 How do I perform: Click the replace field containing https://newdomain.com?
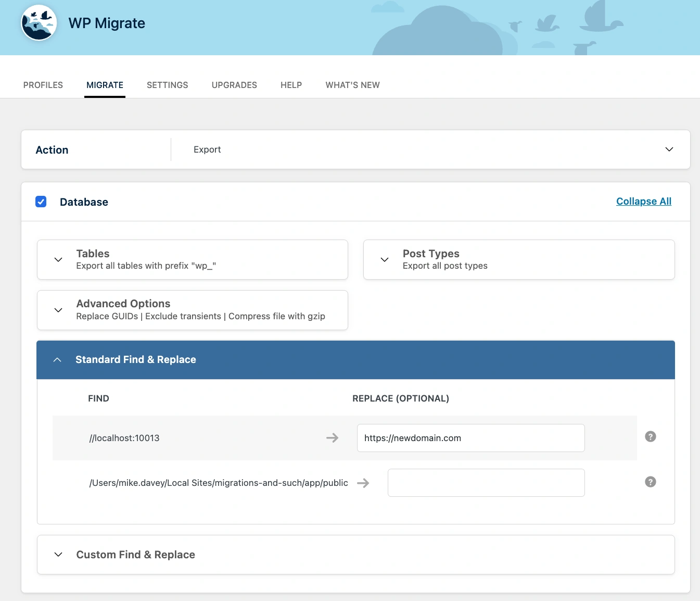point(470,438)
